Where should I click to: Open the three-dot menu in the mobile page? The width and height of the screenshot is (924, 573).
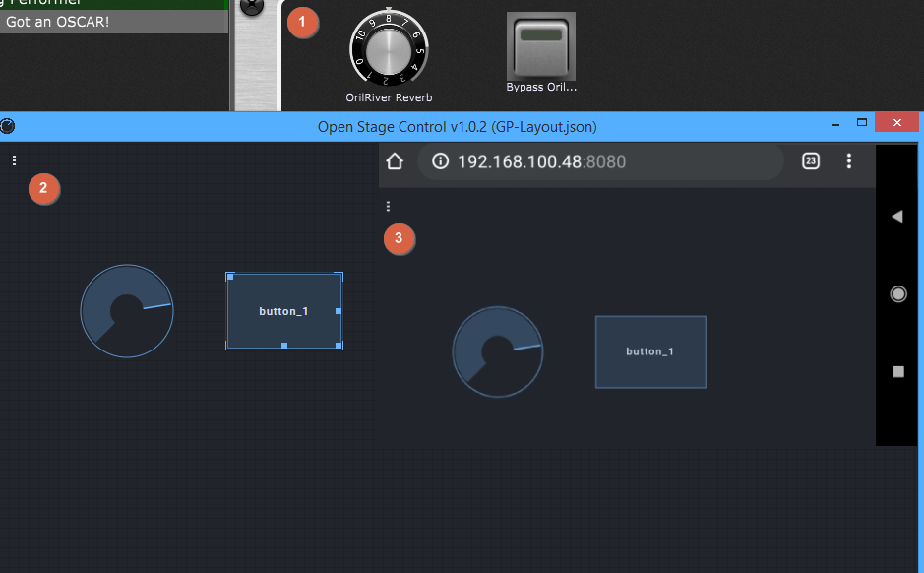pyautogui.click(x=388, y=207)
